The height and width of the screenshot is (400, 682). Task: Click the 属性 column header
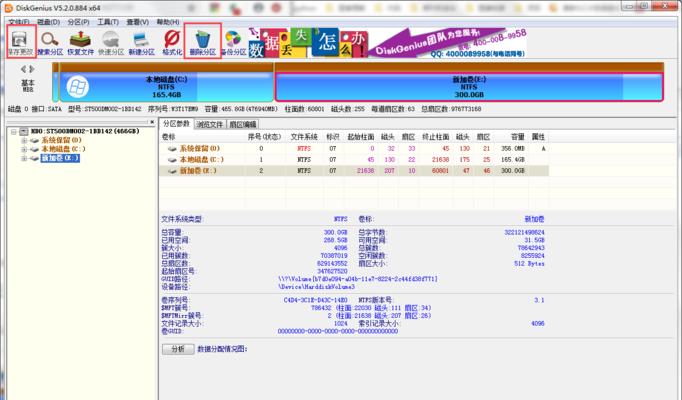(x=538, y=137)
